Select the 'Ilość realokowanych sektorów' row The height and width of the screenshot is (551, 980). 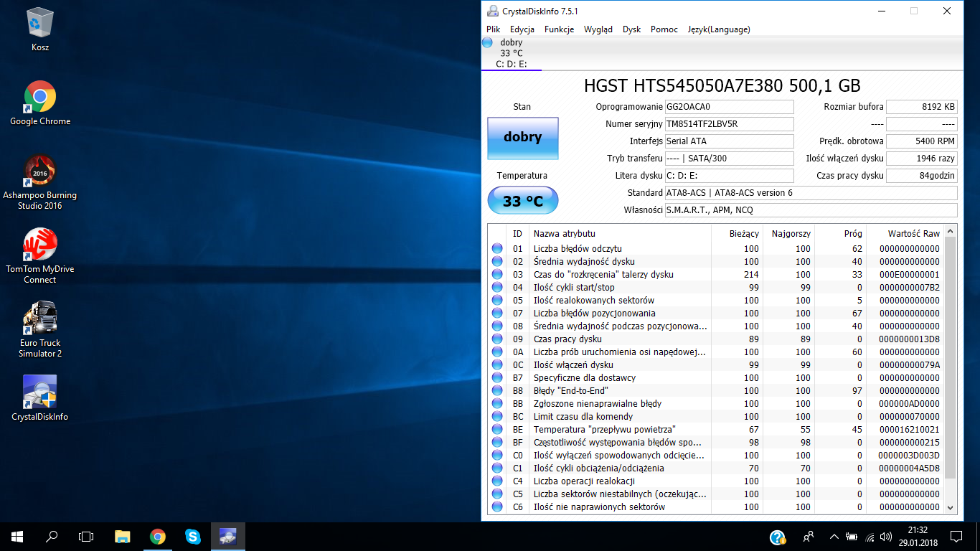point(716,301)
